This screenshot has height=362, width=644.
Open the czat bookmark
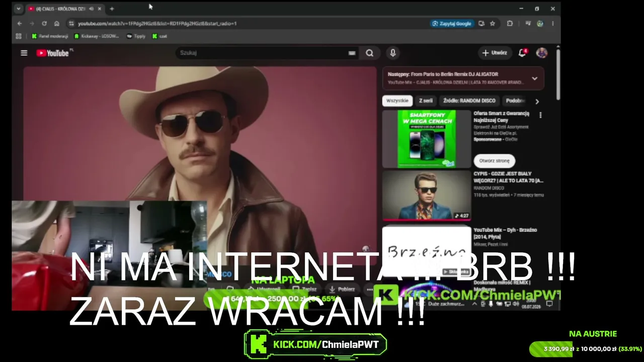coord(159,36)
